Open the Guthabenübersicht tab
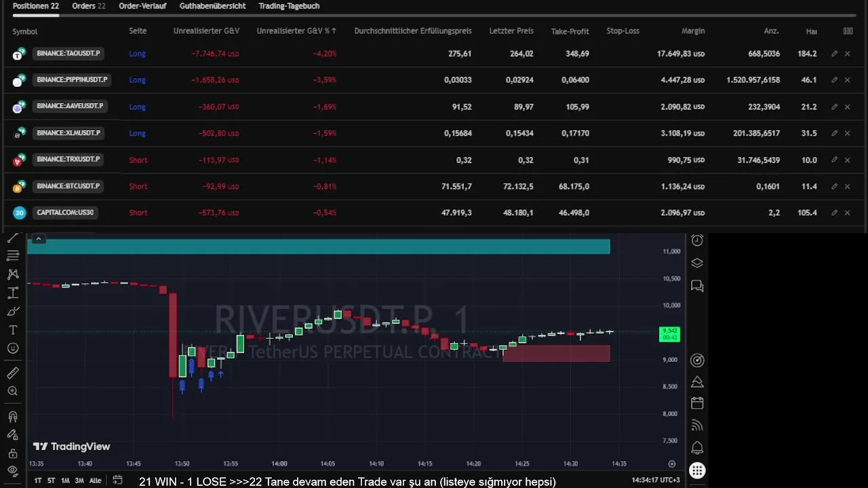This screenshot has height=488, width=868. [x=212, y=6]
